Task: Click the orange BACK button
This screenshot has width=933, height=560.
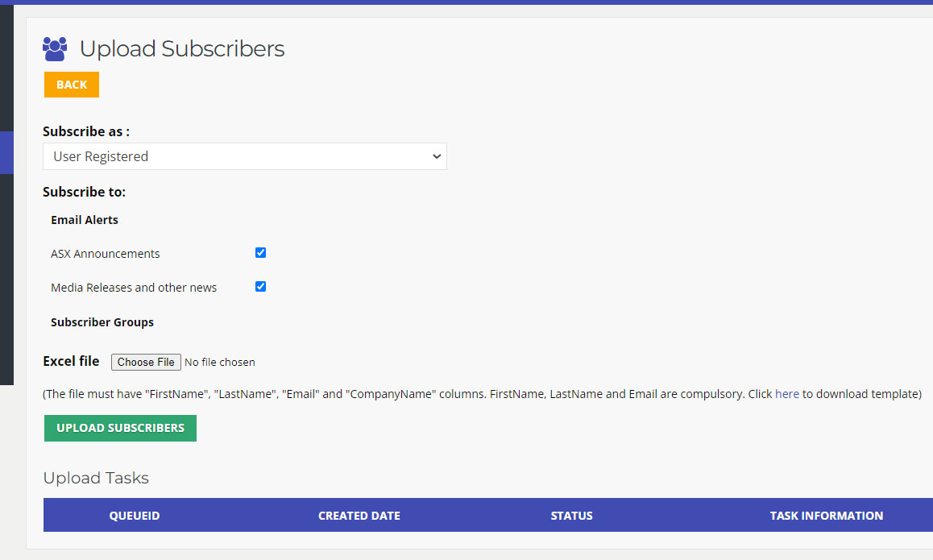Action: point(72,85)
